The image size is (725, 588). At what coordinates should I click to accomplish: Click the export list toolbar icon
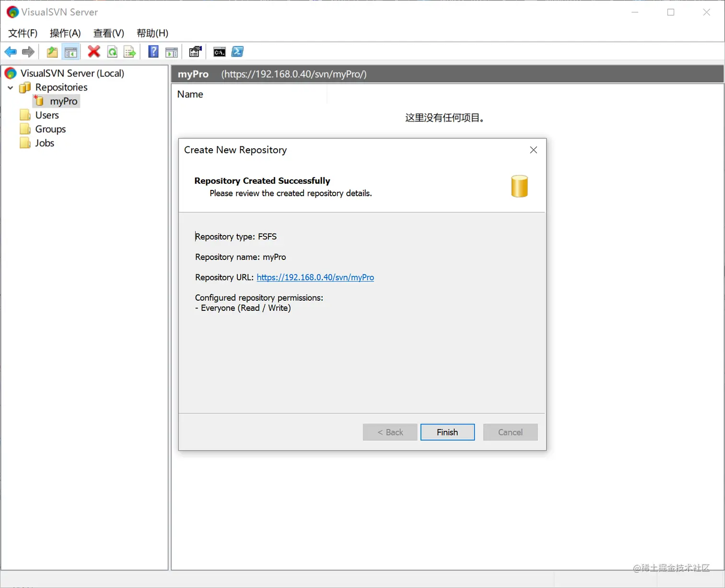(129, 52)
